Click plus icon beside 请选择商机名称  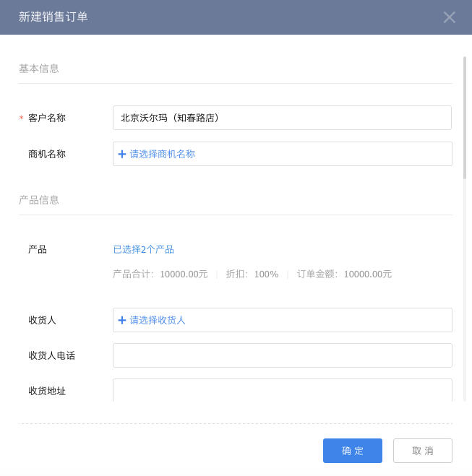pyautogui.click(x=122, y=154)
